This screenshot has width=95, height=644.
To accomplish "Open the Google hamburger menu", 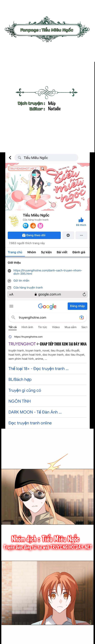I will pos(11,306).
